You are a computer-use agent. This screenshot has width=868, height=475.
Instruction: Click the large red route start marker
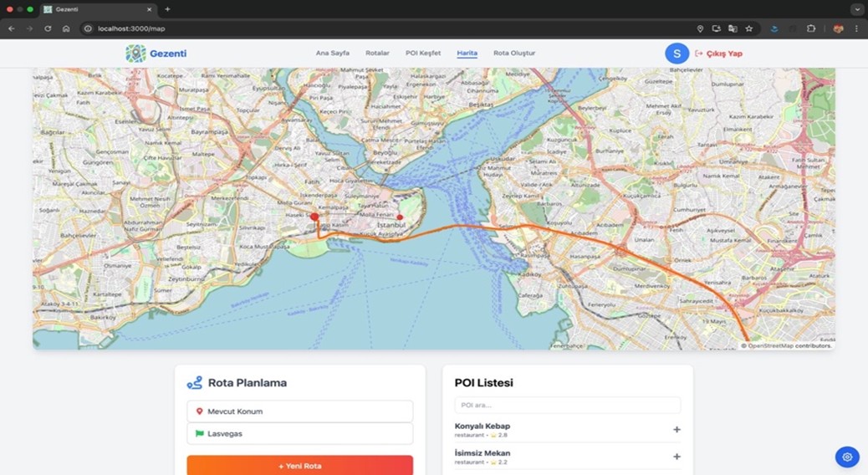(x=314, y=217)
